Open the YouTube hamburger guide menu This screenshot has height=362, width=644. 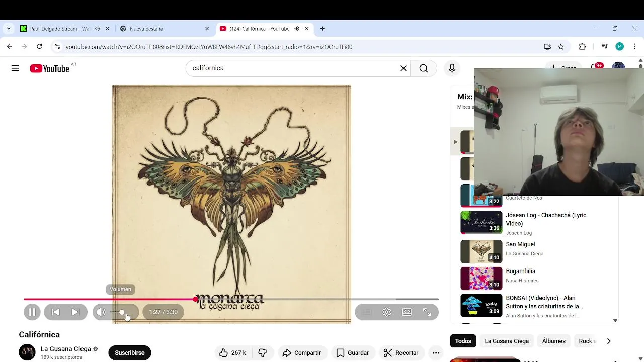[x=15, y=68]
